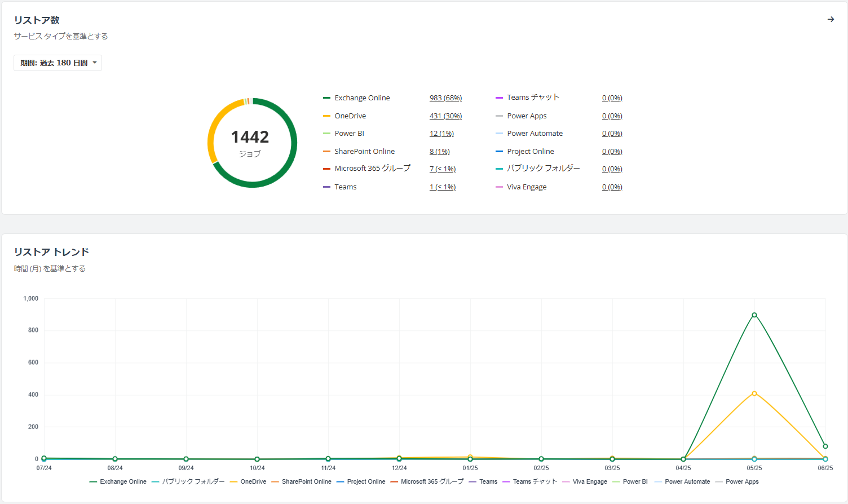848x504 pixels.
Task: Toggle SharePoint Online series in trend legend
Action: click(301, 481)
